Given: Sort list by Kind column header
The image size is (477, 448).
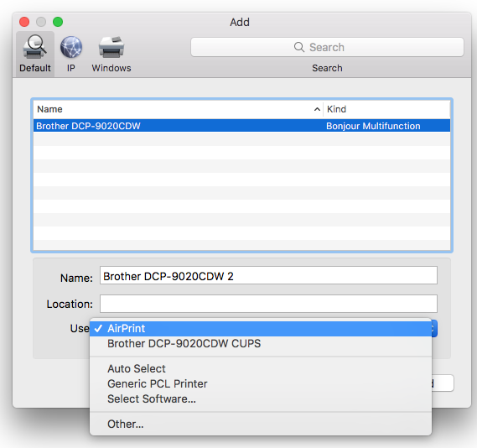Looking at the screenshot, I should (386, 109).
